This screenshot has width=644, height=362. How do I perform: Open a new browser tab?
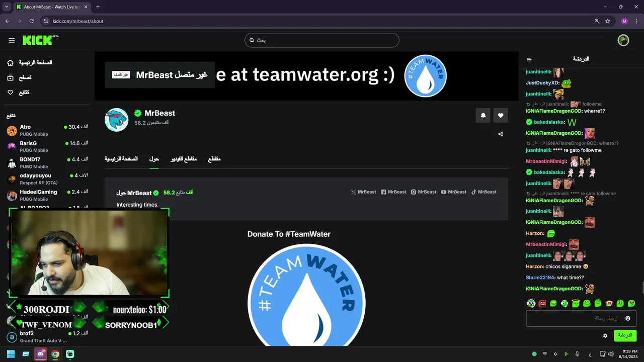[x=98, y=7]
